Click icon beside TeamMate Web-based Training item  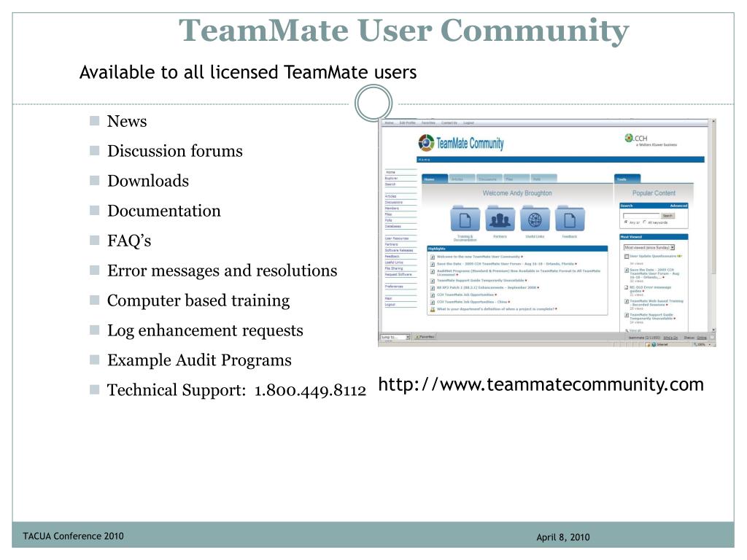point(627,301)
